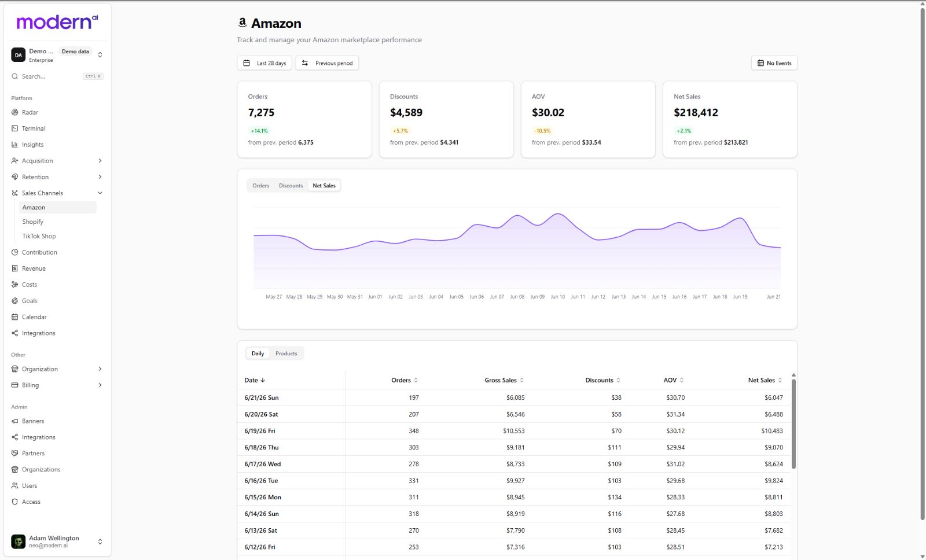926x560 pixels.
Task: Click the Demo data badge
Action: (75, 51)
